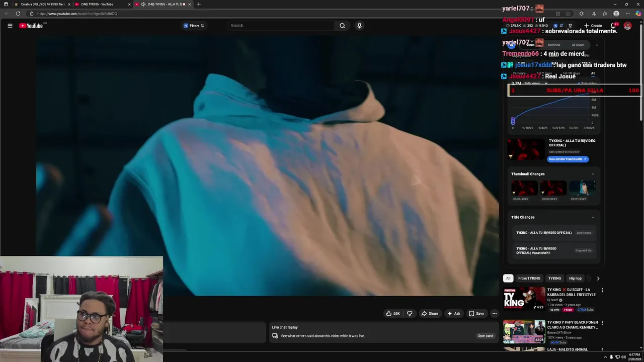
Task: Open the tab actions menu icon
Action: point(6,4)
